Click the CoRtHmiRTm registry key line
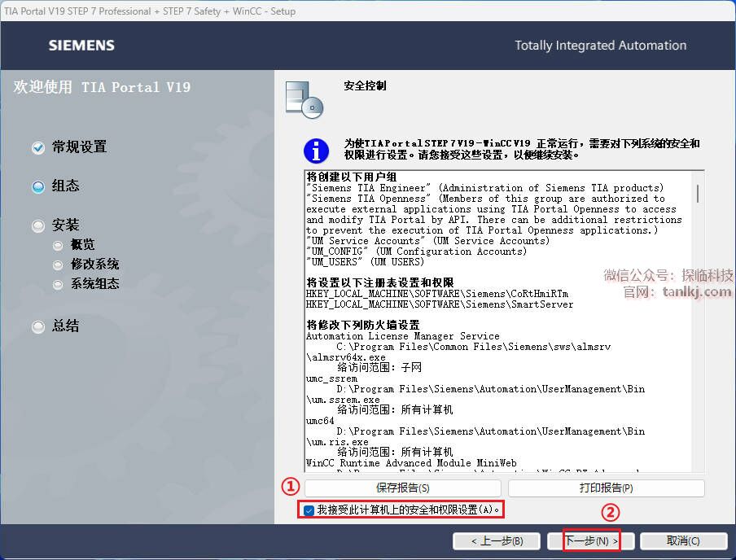The image size is (736, 560). [x=437, y=294]
